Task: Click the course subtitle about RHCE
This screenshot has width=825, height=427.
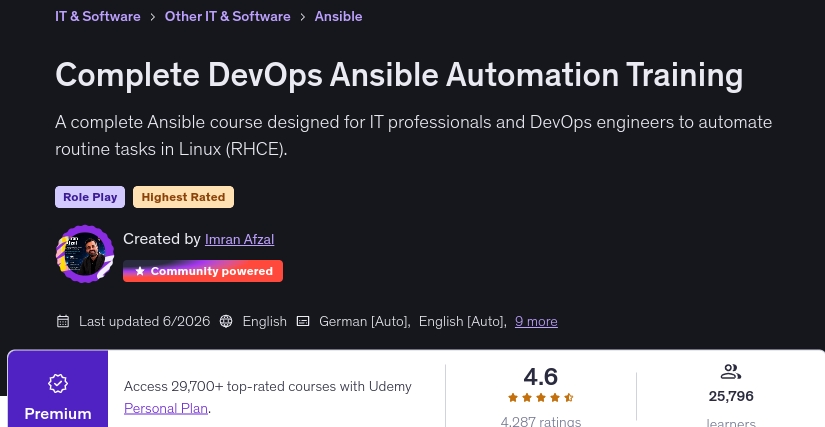Action: pos(414,136)
